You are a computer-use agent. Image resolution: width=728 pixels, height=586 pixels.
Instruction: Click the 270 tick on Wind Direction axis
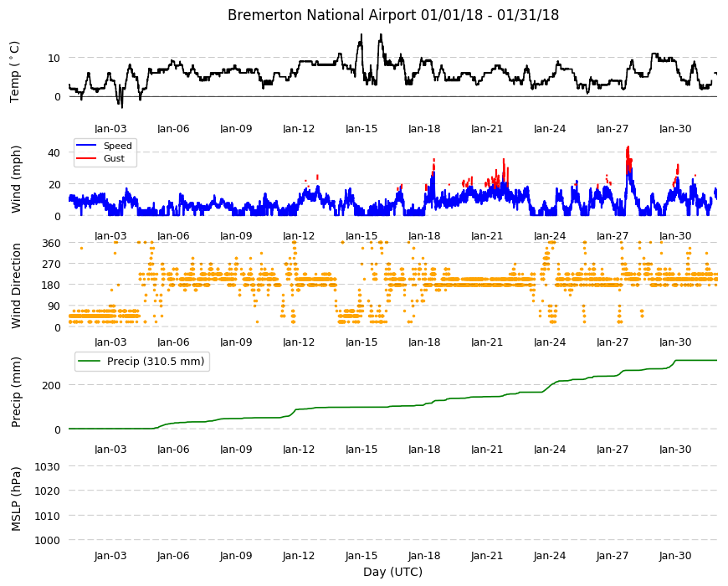[x=51, y=265]
